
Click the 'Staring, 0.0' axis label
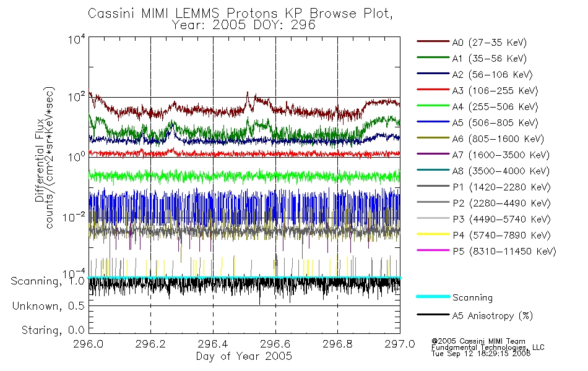pyautogui.click(x=53, y=330)
